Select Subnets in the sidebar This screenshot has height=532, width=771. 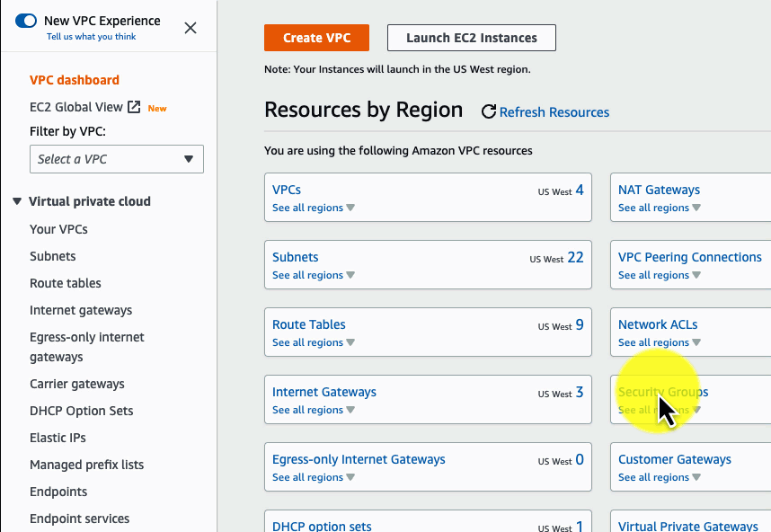point(52,256)
